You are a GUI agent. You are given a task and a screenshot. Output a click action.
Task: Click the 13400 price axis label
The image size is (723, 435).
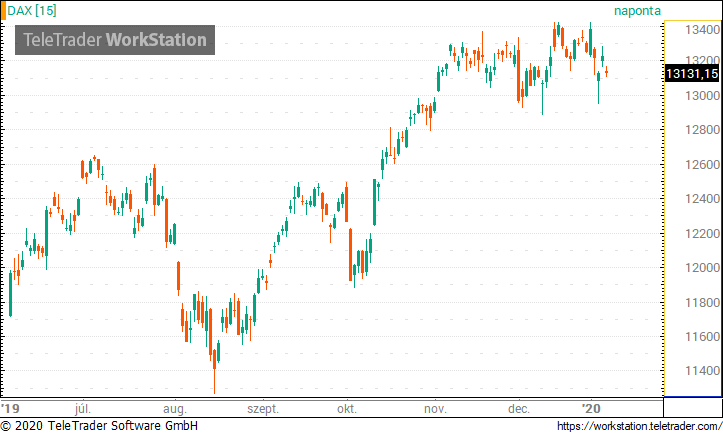(x=702, y=30)
